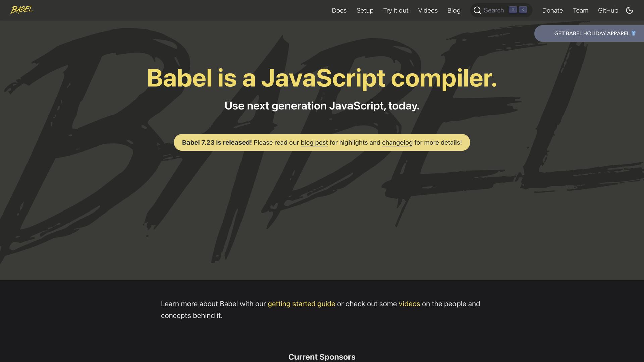The width and height of the screenshot is (644, 362).
Task: Open the Donate page
Action: (x=552, y=10)
